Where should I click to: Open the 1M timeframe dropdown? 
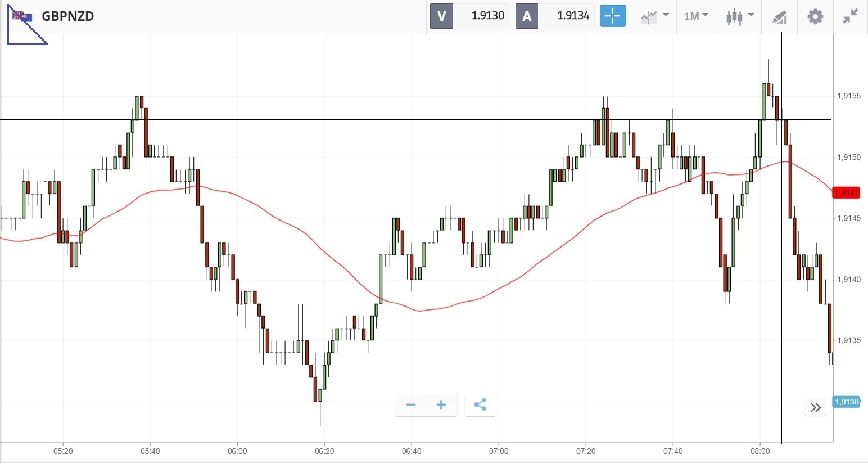click(696, 16)
